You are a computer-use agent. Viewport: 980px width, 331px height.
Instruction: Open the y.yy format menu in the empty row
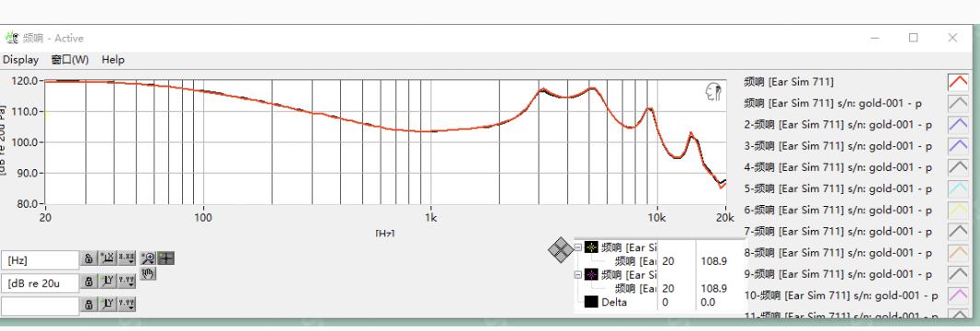click(127, 304)
